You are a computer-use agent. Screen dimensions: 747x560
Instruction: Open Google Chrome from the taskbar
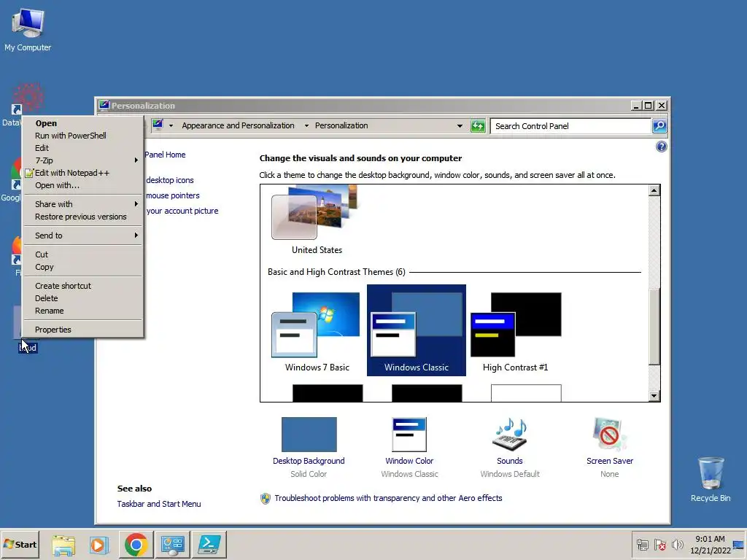coord(136,545)
